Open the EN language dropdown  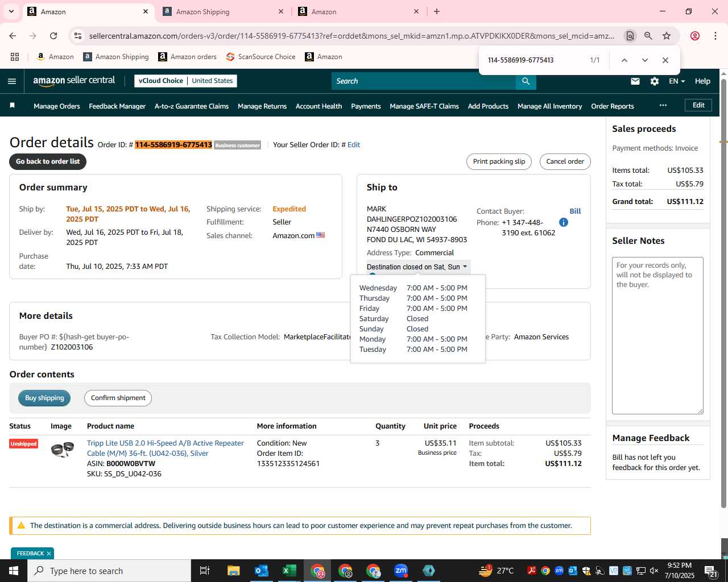[677, 81]
